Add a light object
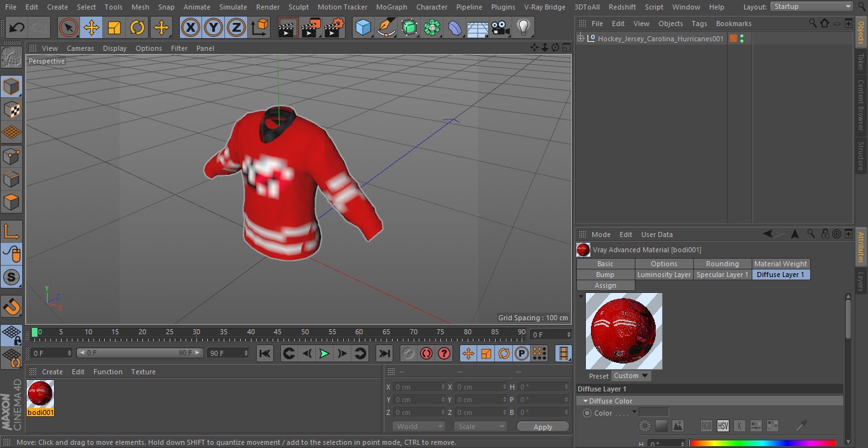868x448 pixels. (524, 27)
